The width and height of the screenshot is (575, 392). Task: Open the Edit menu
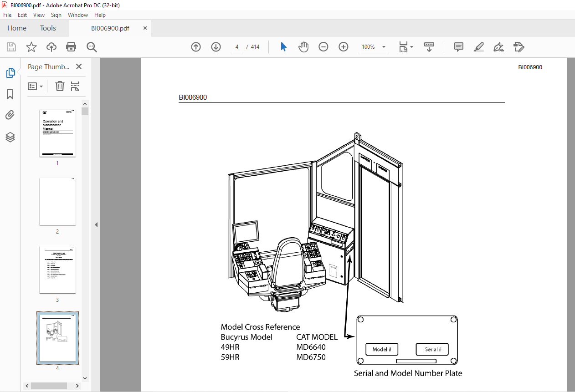22,15
